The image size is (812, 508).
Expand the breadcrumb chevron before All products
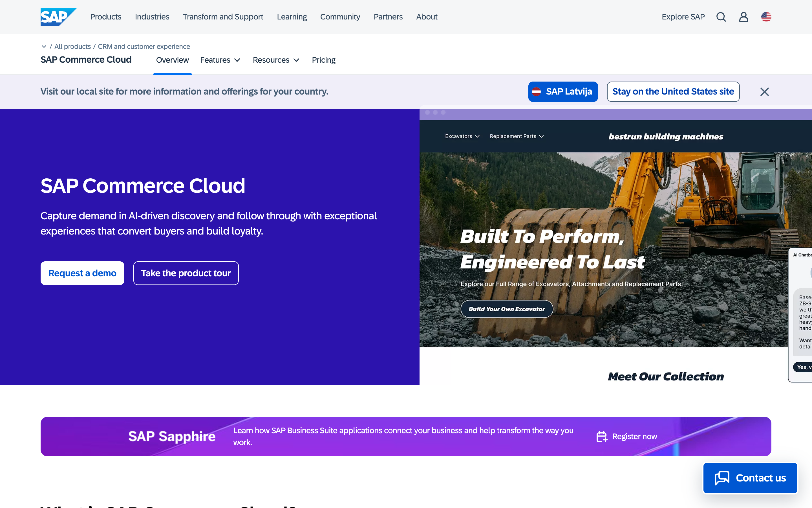point(44,46)
